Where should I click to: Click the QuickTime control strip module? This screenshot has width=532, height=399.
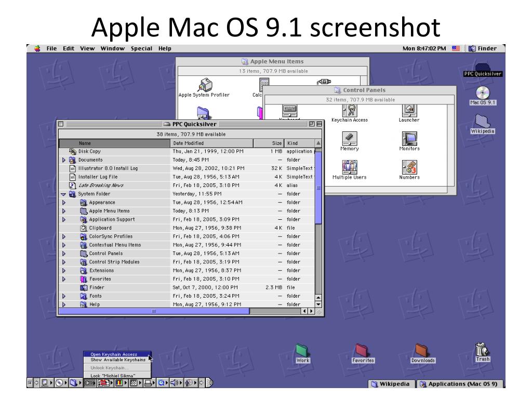click(162, 383)
